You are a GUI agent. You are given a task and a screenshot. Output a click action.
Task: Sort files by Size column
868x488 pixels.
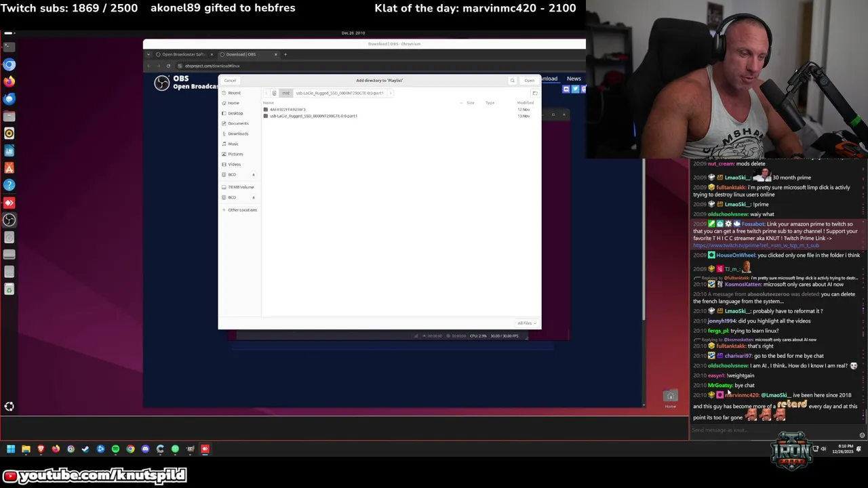tap(470, 102)
